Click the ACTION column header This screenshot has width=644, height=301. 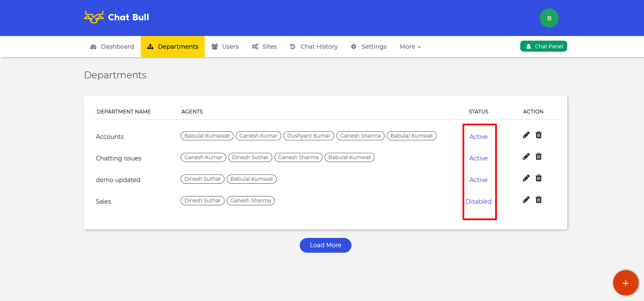point(533,112)
